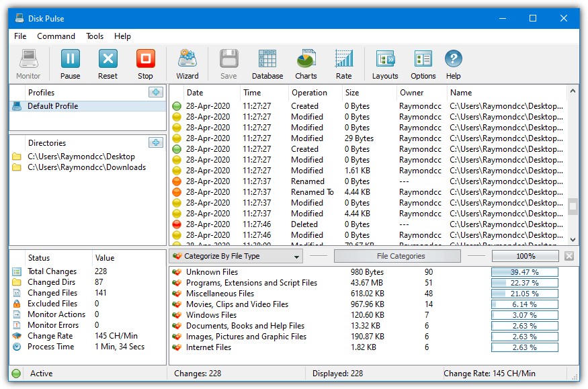Add a new profile with plus icon
The image size is (588, 389).
click(x=156, y=92)
